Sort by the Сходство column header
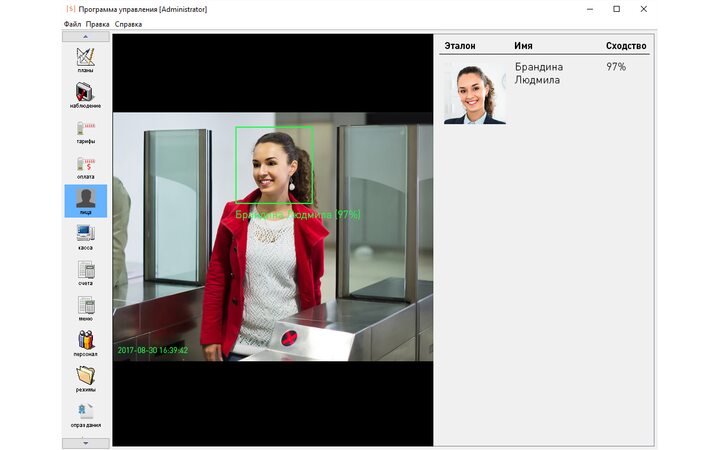The image size is (720, 450). point(626,46)
